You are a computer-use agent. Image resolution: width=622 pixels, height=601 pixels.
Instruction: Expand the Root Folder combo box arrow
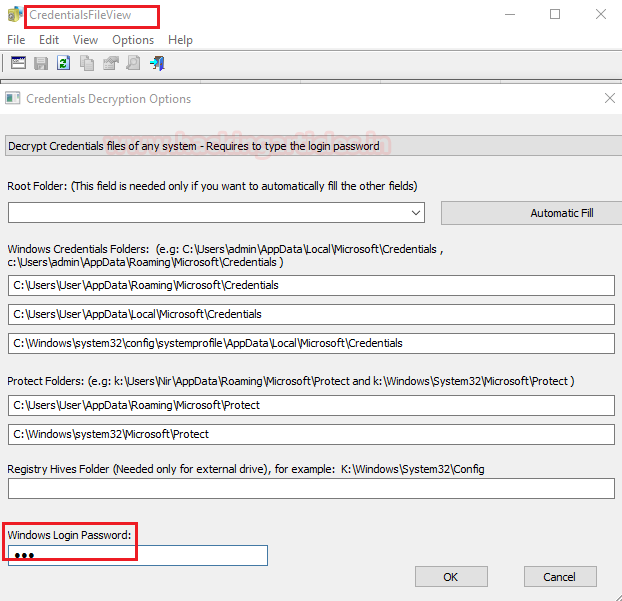(416, 213)
